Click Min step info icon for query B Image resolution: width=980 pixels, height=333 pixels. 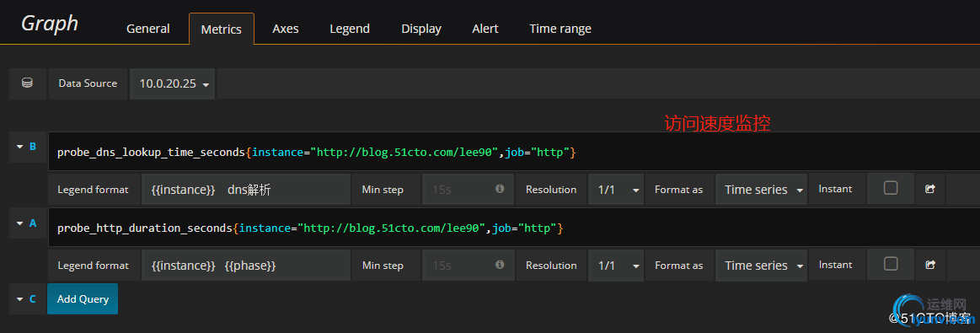tap(500, 189)
